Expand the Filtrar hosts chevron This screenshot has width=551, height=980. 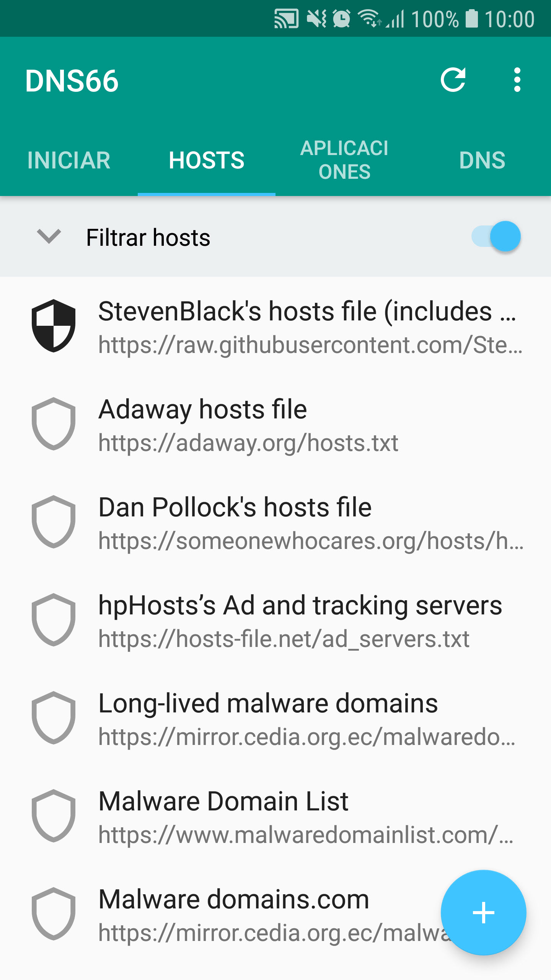(49, 237)
